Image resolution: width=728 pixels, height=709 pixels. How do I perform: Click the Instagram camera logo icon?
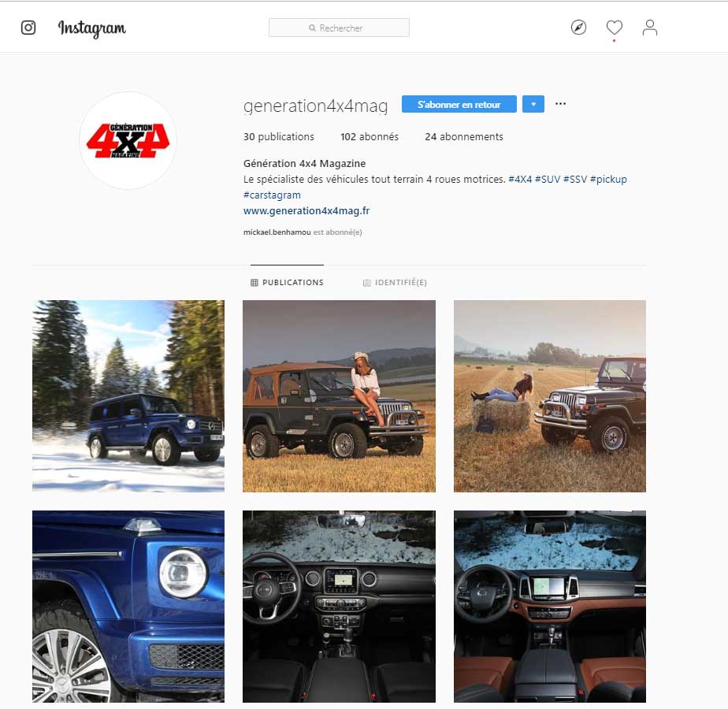tap(28, 28)
